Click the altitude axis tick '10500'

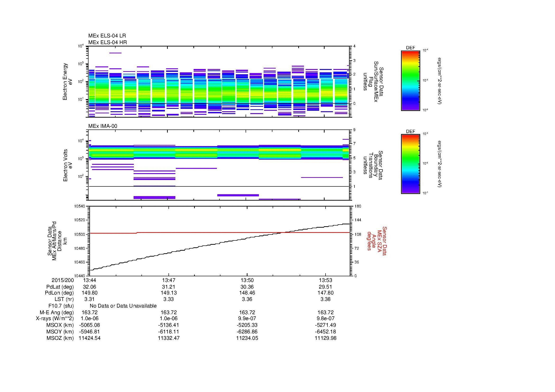[x=79, y=234]
